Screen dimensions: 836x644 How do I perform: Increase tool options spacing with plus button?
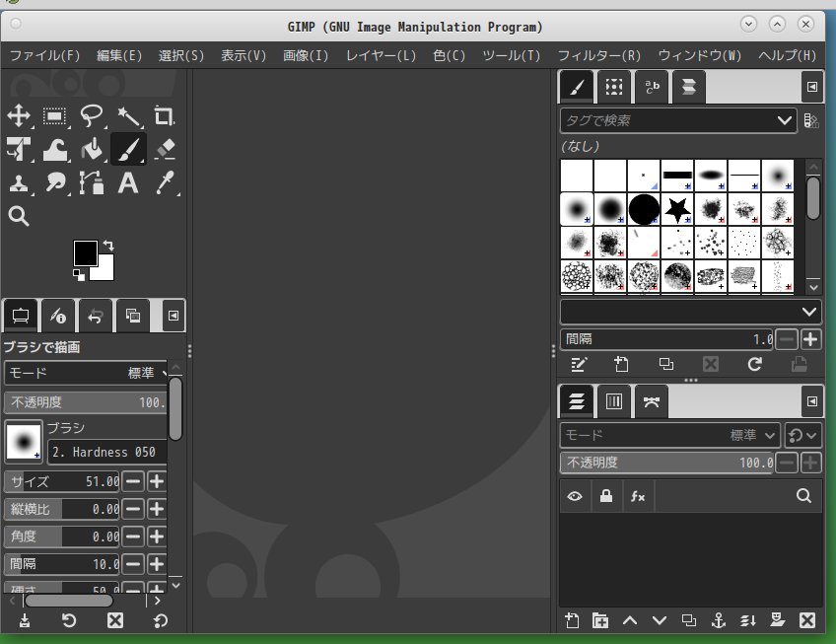(x=157, y=564)
